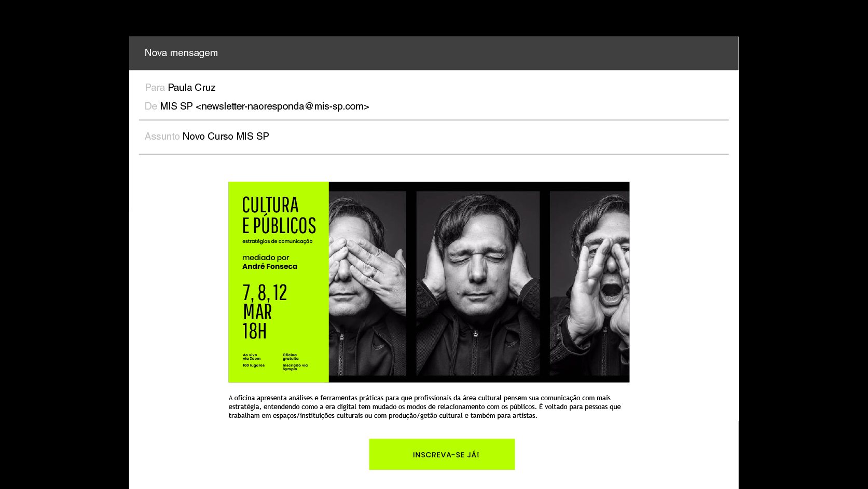
Task: Click the Ao vivo via Zoom note
Action: pyautogui.click(x=252, y=357)
